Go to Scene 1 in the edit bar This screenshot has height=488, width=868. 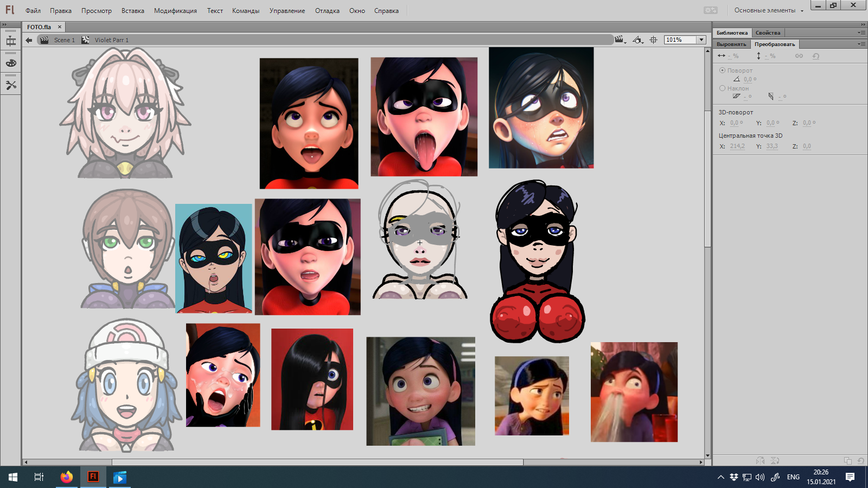pyautogui.click(x=65, y=40)
